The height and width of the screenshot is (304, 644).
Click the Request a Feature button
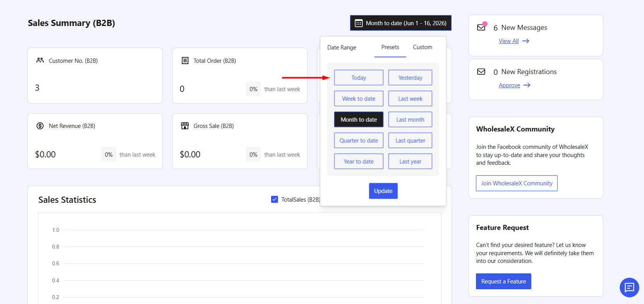point(503,281)
